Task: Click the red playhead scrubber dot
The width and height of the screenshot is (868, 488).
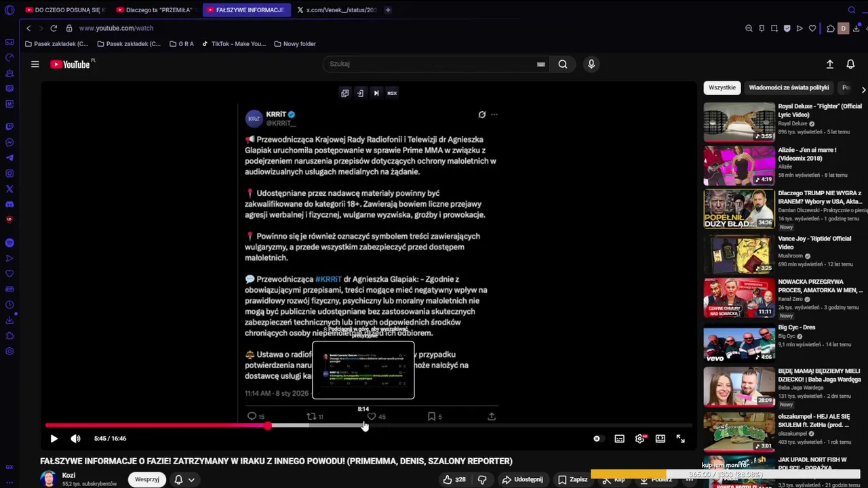Action: [x=268, y=426]
